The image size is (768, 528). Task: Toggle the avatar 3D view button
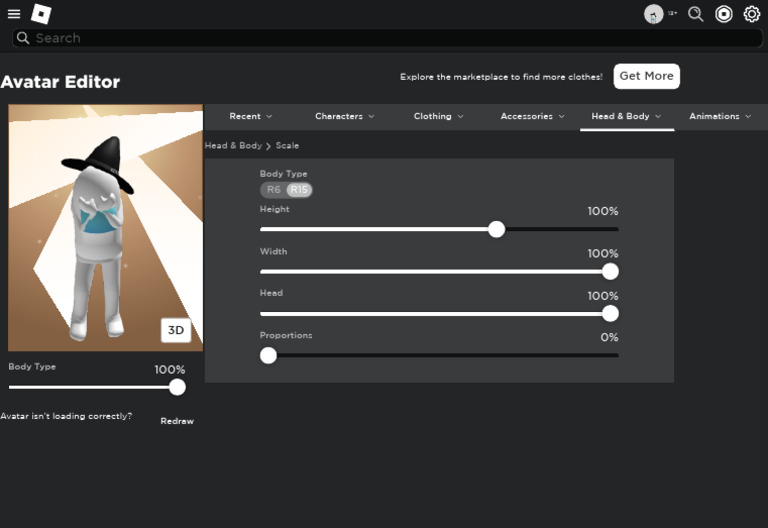176,330
